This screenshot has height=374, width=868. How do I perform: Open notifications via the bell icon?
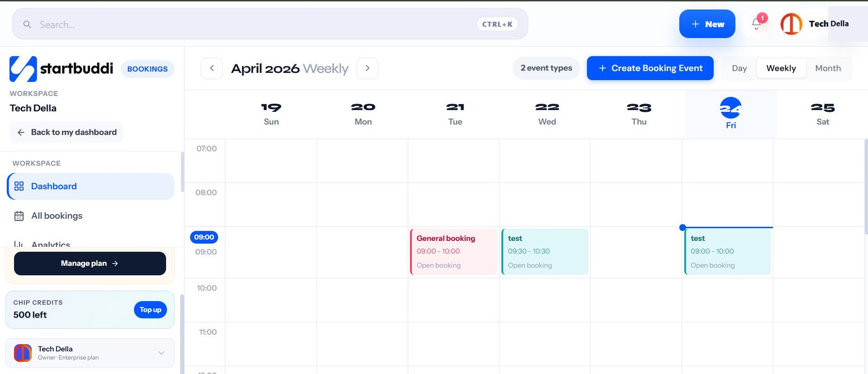point(756,24)
